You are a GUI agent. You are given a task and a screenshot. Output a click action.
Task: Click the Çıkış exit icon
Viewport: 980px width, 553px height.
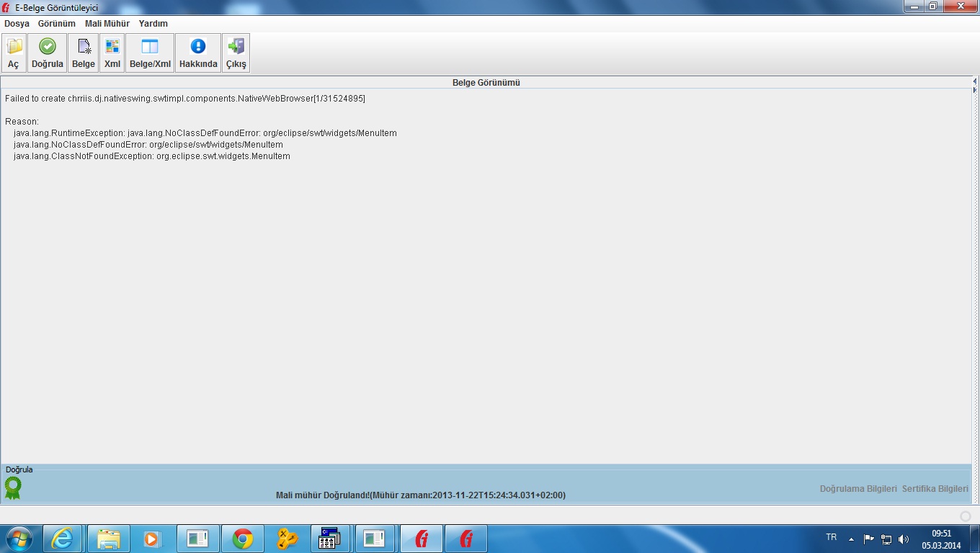pos(236,53)
